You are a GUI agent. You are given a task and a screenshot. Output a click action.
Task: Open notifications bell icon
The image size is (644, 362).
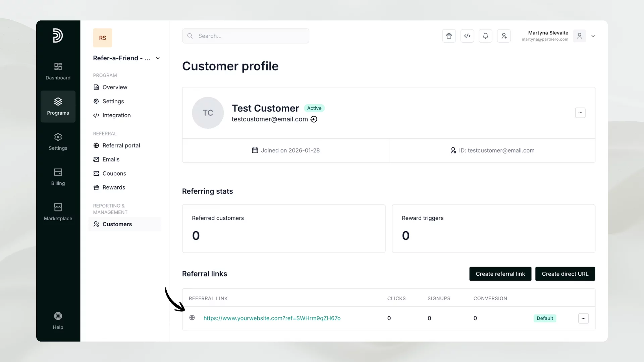pyautogui.click(x=485, y=36)
